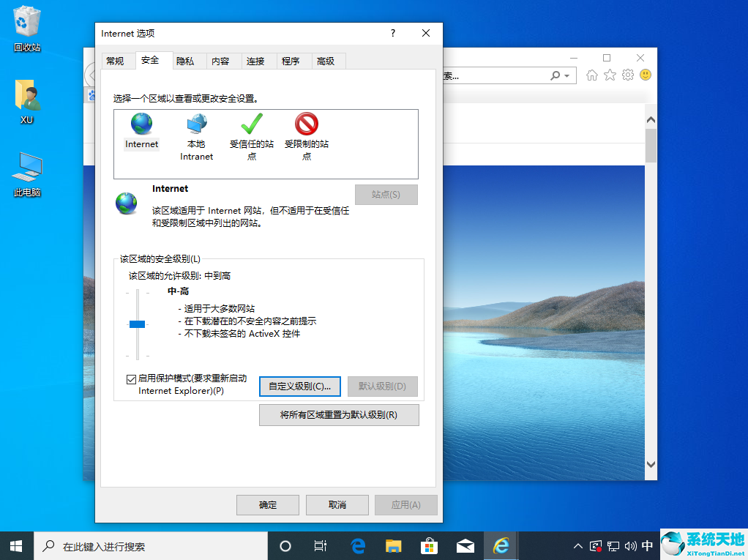Expand hidden icons chevron in system tray
748x560 pixels.
pos(577,545)
